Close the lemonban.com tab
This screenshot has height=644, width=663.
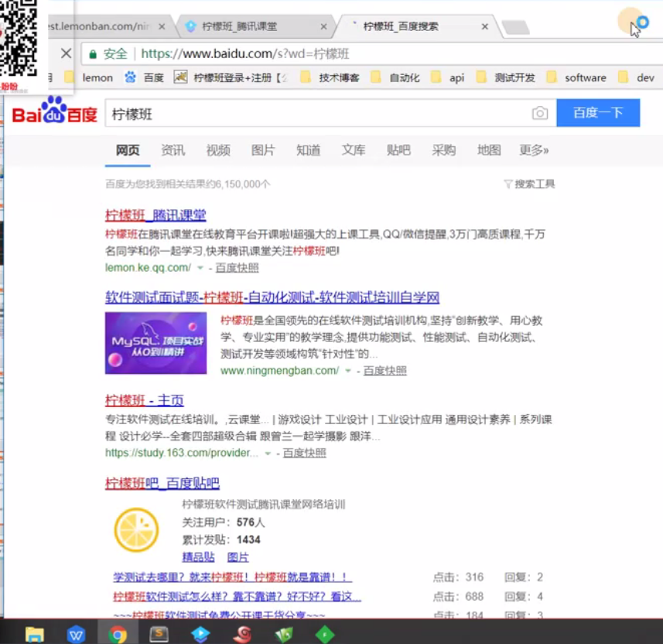(162, 26)
